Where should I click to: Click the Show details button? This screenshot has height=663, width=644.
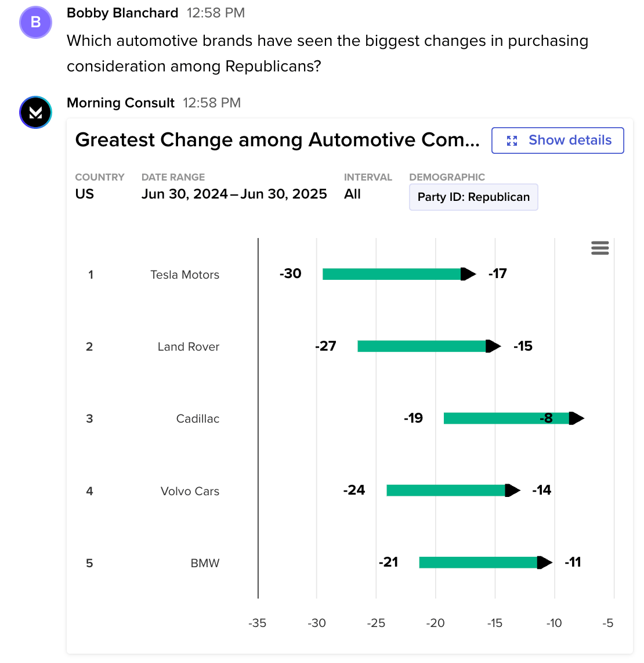pos(558,140)
